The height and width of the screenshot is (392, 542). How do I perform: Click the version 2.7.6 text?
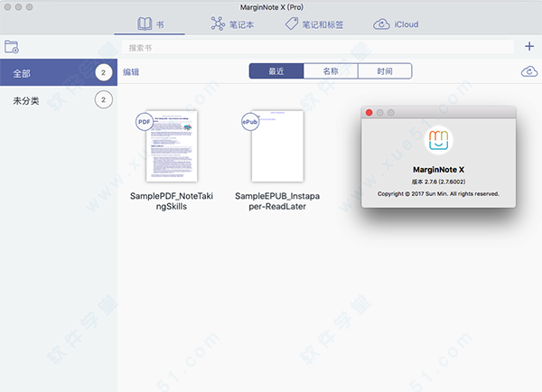coord(439,182)
